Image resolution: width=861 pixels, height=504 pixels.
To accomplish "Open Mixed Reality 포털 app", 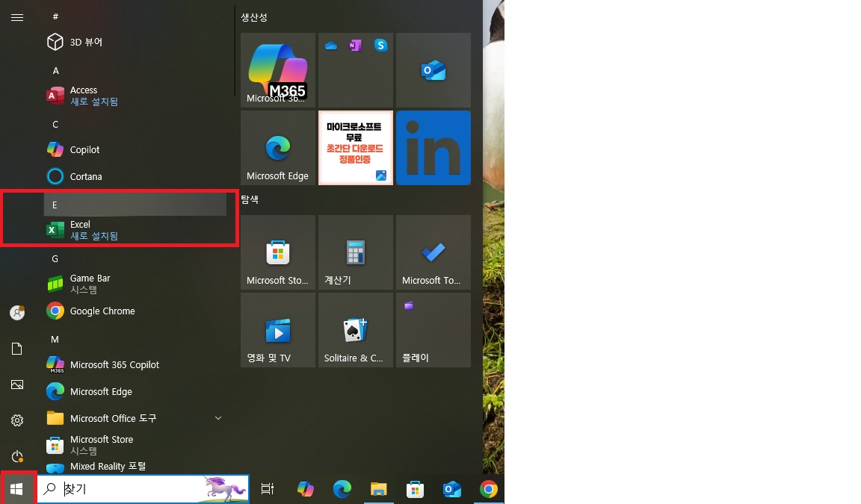I will coord(135,467).
